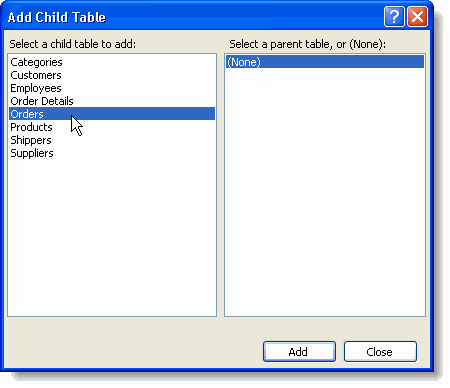Click the Add button
The width and height of the screenshot is (450, 388).
[x=299, y=352]
